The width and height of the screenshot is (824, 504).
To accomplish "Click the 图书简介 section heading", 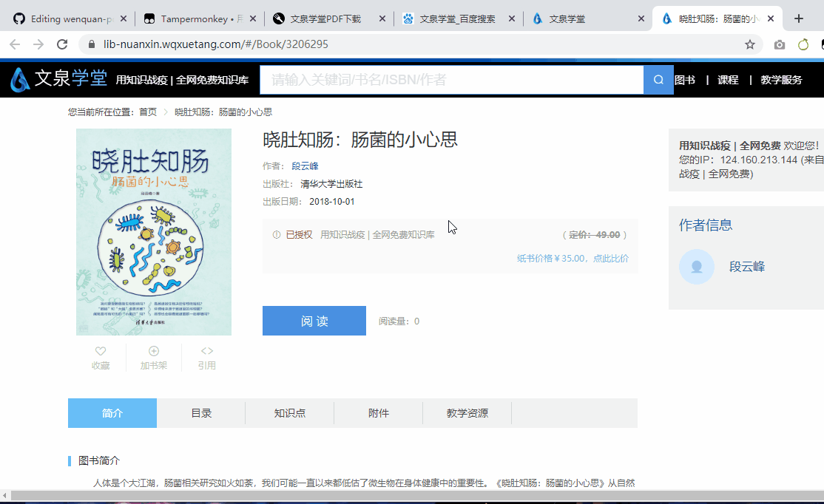I will [x=99, y=460].
